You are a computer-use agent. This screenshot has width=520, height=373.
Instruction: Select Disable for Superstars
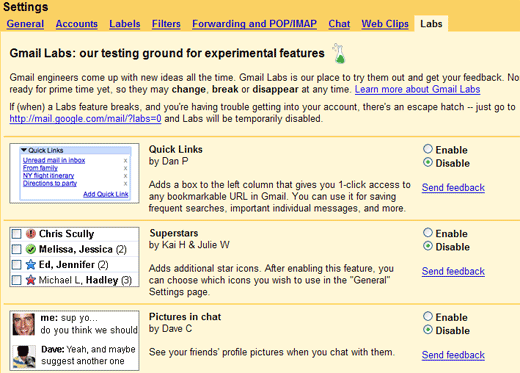[428, 246]
